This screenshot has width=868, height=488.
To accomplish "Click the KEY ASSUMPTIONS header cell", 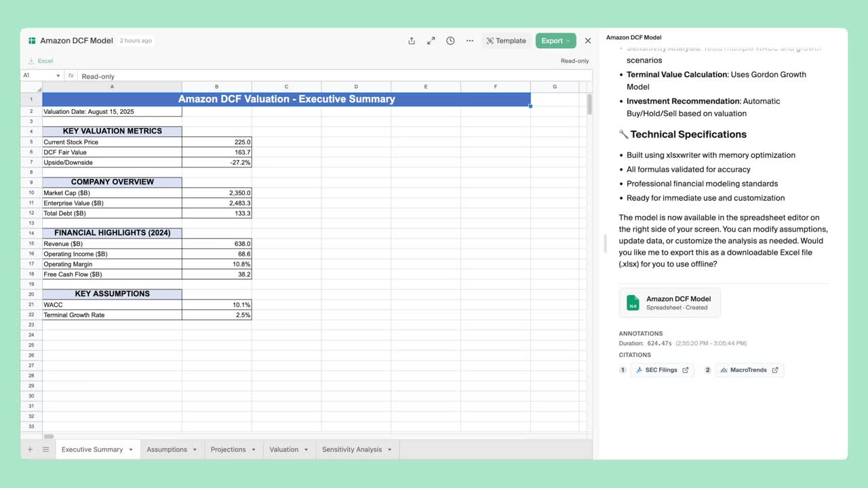I will click(x=112, y=294).
